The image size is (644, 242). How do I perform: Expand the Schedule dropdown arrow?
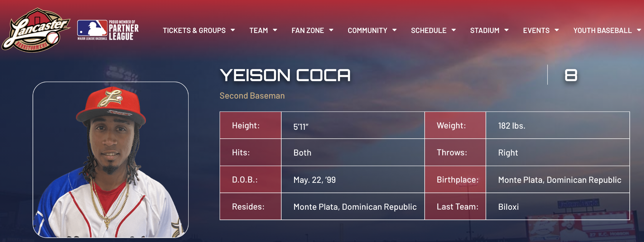coord(454,30)
